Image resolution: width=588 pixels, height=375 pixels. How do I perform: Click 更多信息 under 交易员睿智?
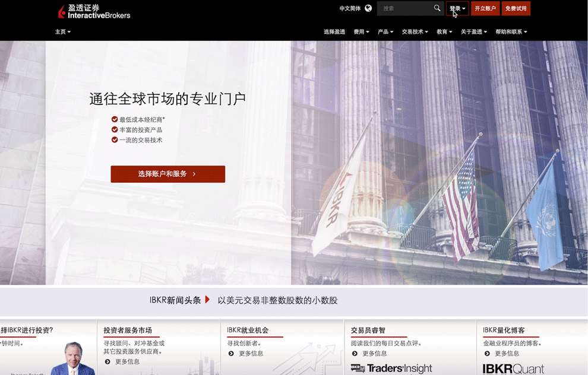click(x=375, y=353)
